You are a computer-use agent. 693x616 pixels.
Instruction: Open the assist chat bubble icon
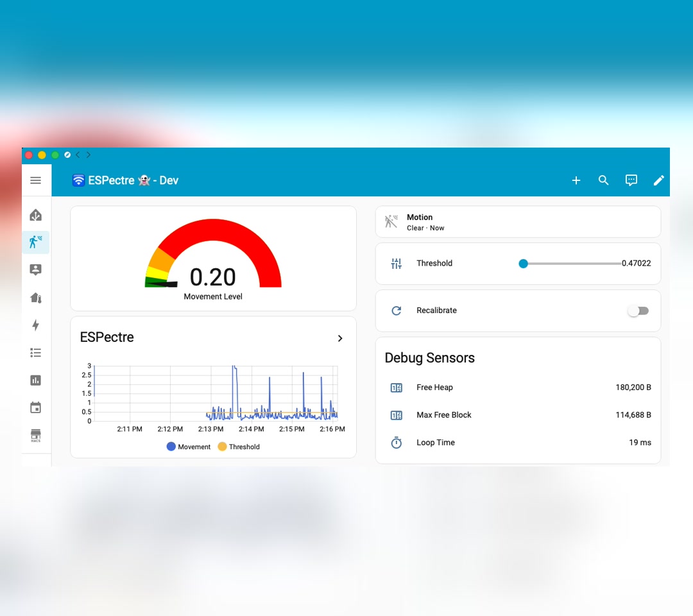(x=631, y=180)
